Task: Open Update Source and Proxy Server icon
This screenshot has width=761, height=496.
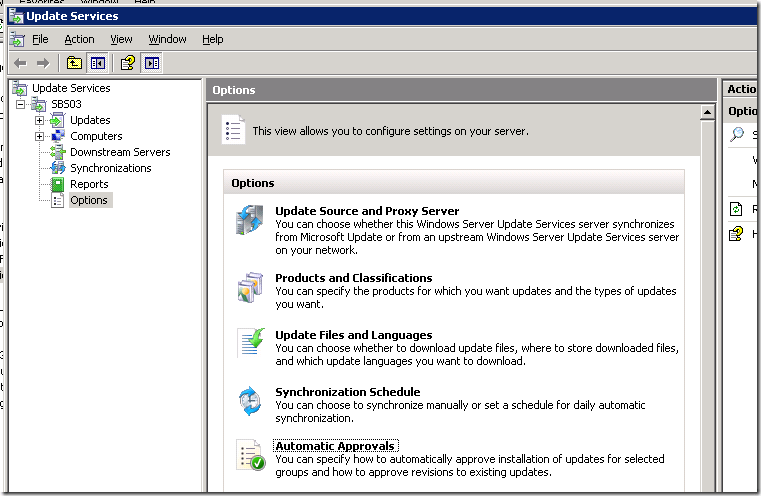Action: tap(249, 222)
